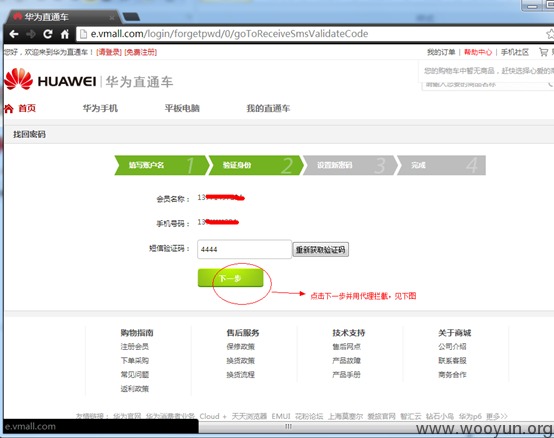Select step 1 填写账户名
The height and width of the screenshot is (438, 554).
point(161,165)
